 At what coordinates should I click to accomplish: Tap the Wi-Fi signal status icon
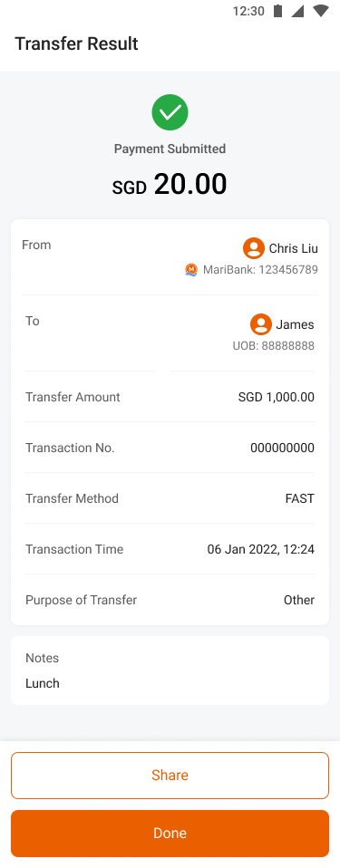[x=320, y=11]
